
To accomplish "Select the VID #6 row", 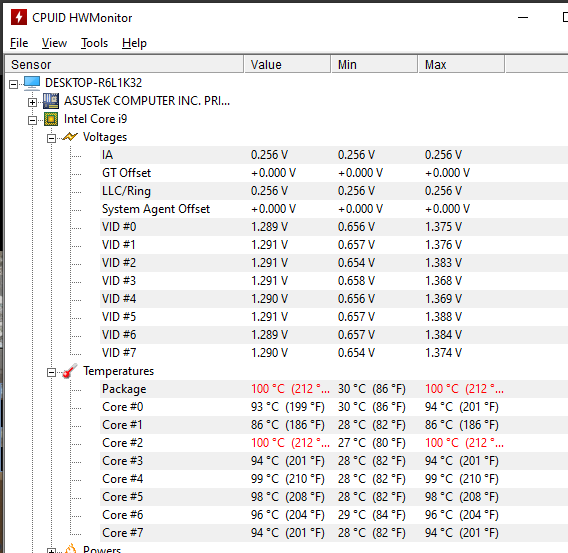I will tap(333, 335).
